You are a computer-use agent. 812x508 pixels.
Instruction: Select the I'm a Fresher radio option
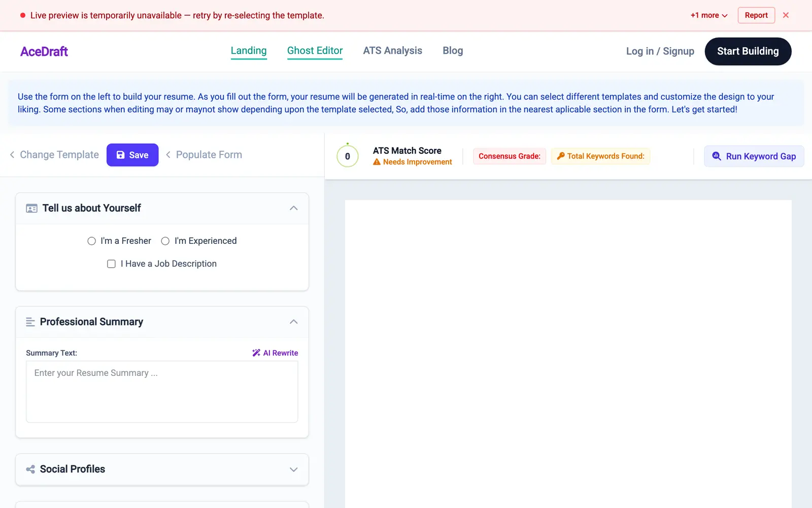[91, 241]
